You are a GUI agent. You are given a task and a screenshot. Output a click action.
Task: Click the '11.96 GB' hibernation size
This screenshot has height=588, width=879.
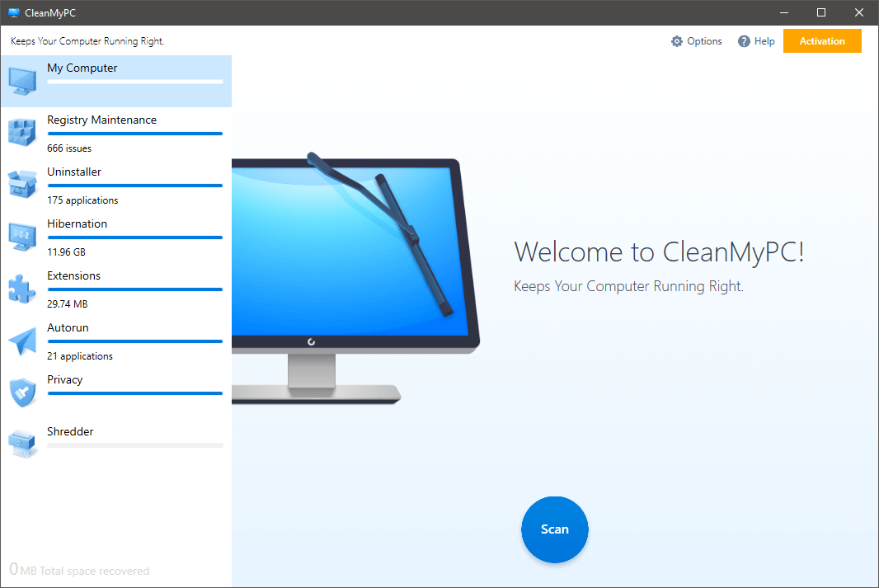click(x=66, y=252)
